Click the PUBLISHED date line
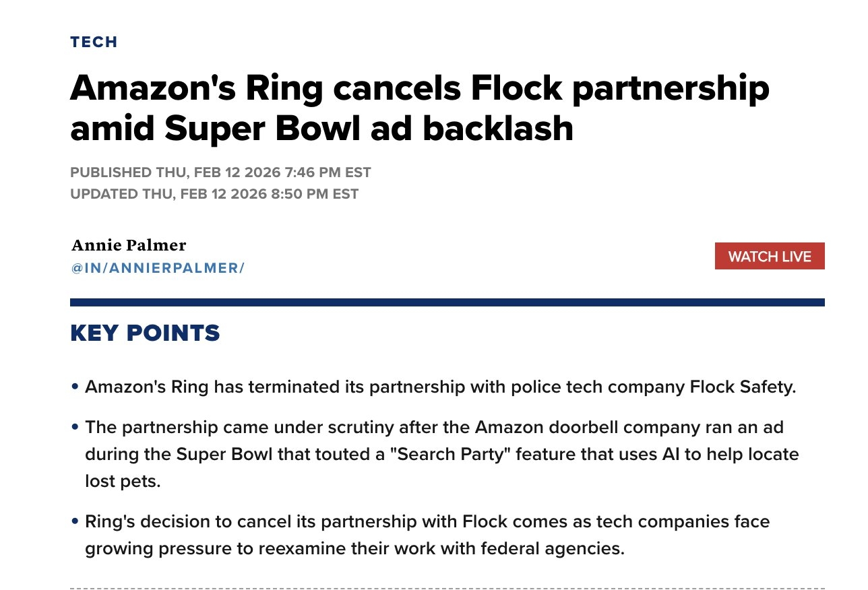This screenshot has height=590, width=868. click(220, 172)
